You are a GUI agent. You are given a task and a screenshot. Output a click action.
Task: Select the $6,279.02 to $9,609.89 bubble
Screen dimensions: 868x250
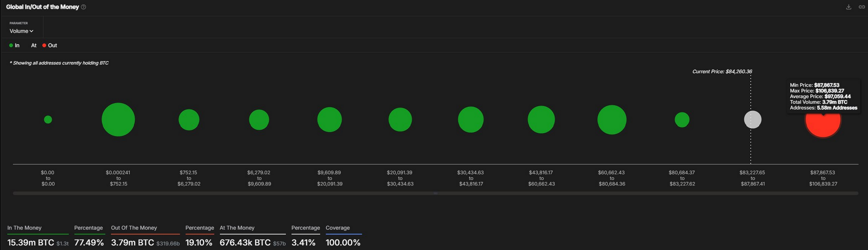click(259, 120)
